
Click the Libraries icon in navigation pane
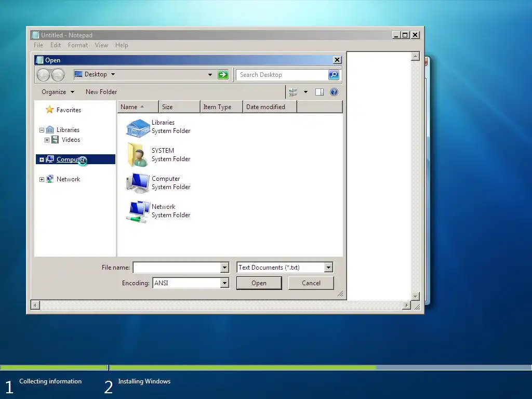click(x=50, y=129)
